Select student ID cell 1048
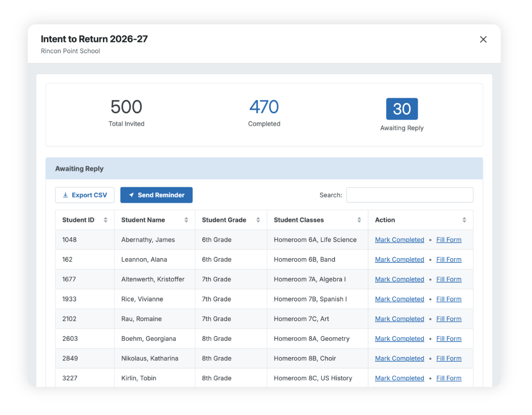Viewport: 532px width, 415px height. (x=85, y=240)
